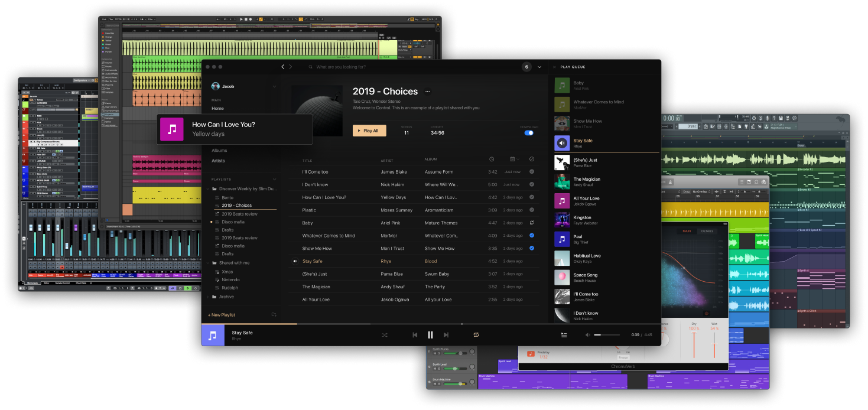Viewport: 868px width, 410px height.
Task: Switch to the MAIN tab in ChromaVerb
Action: tap(687, 231)
